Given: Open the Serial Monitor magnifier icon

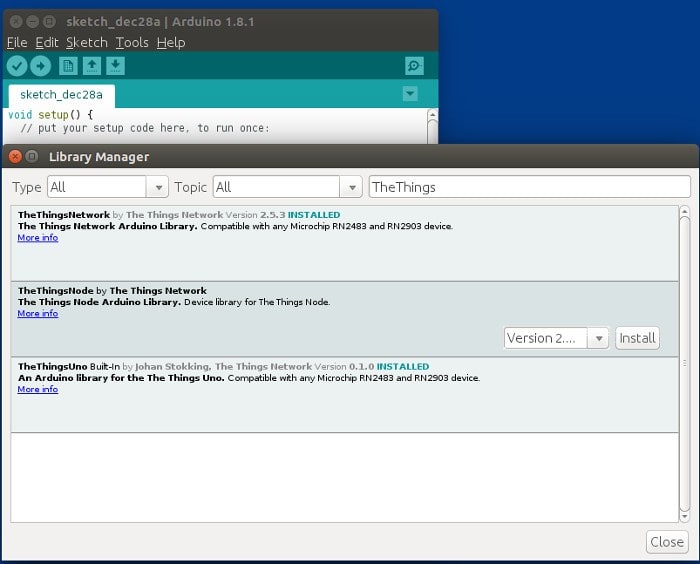Looking at the screenshot, I should point(414,66).
